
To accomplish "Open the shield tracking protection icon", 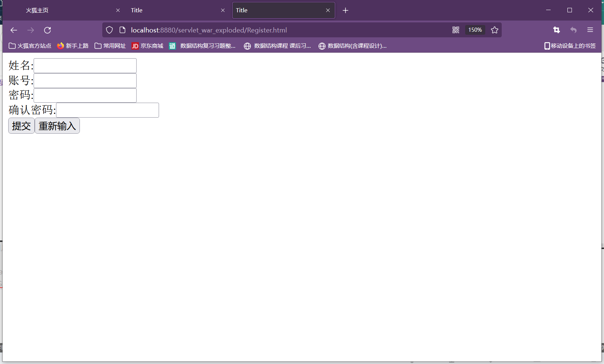I will (109, 30).
